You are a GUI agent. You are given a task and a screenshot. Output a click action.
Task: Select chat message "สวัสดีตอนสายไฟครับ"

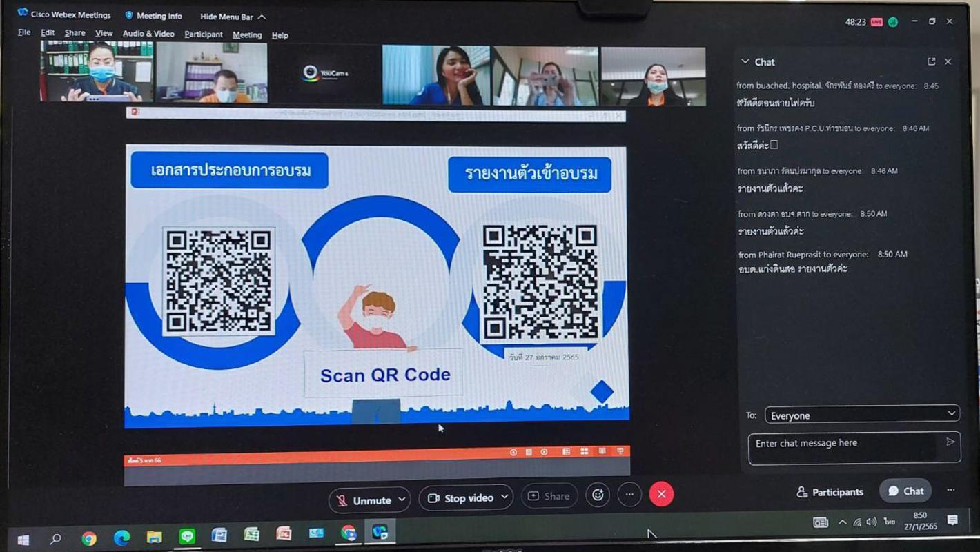[x=776, y=103]
